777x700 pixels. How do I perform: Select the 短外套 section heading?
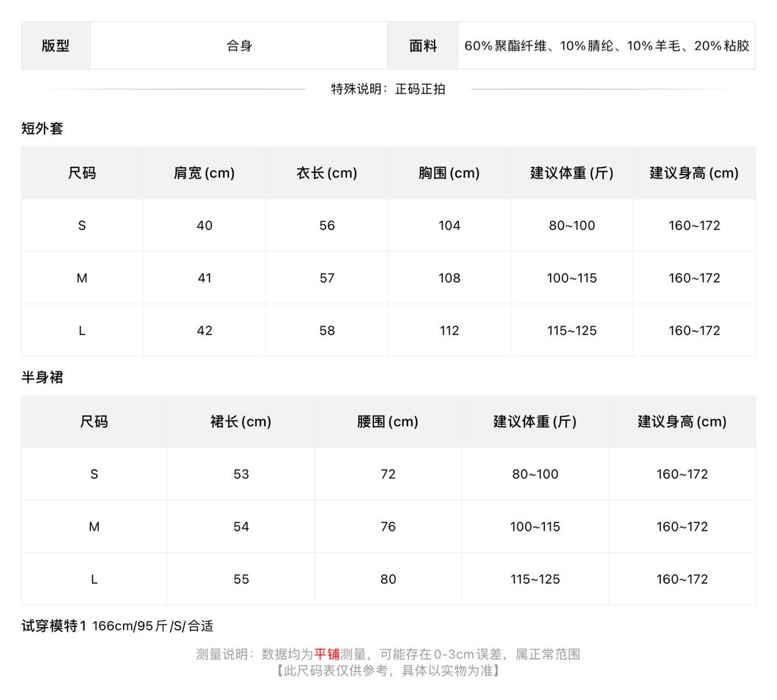42,128
